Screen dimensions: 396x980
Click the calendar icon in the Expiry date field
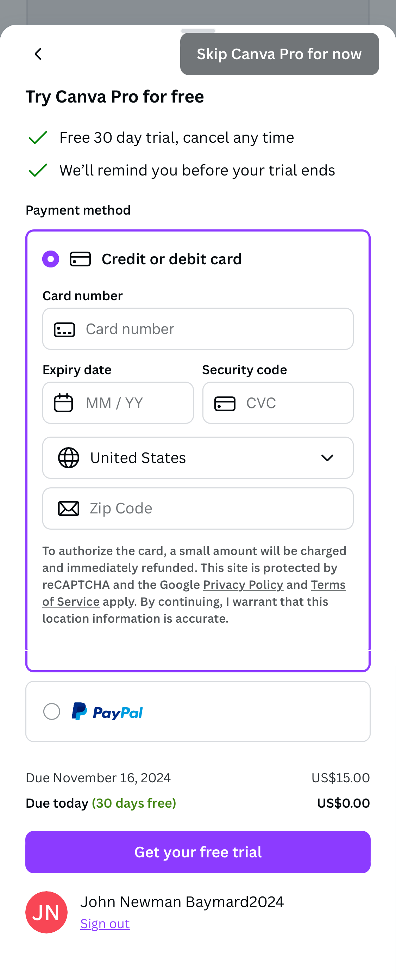pos(64,402)
